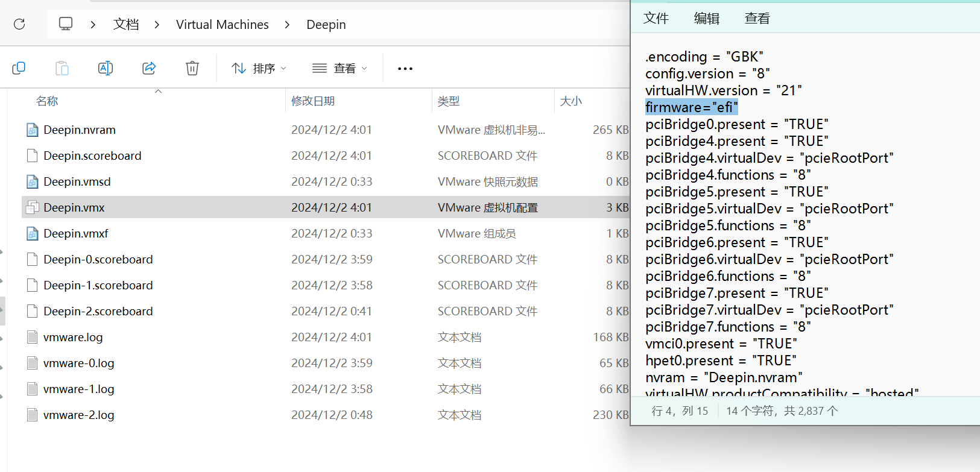Viewport: 980px width, 472px height.
Task: Sort by the 大小 column header
Action: (571, 101)
